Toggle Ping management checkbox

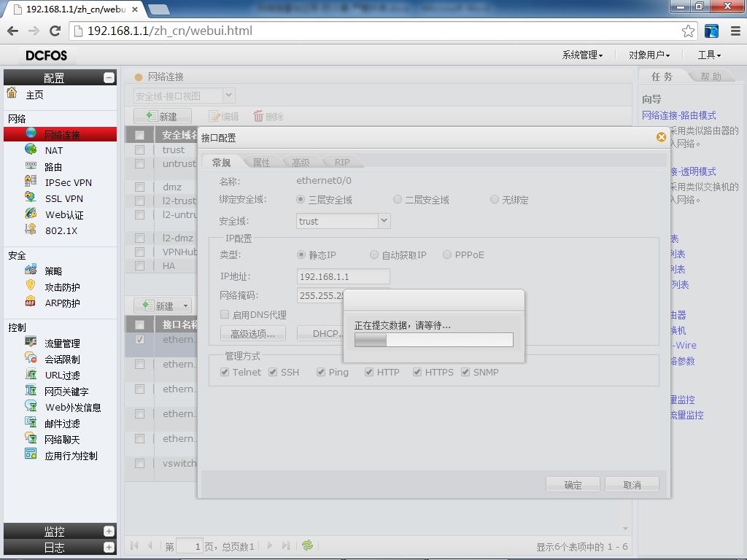[x=321, y=372]
